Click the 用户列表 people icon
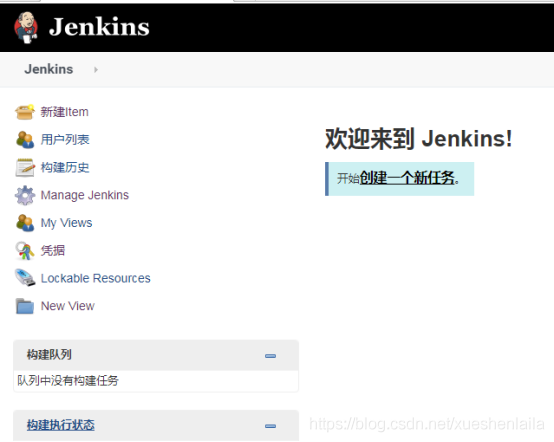 tap(25, 140)
